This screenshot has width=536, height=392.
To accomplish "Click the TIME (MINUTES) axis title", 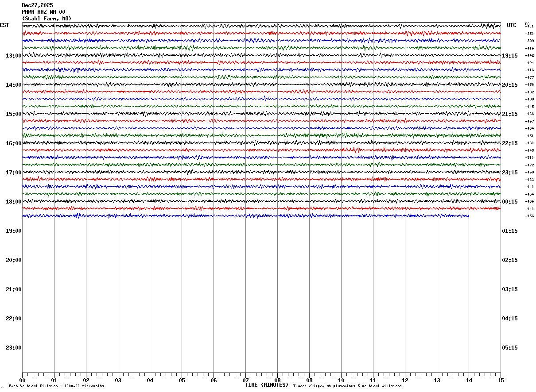I will pos(267,385).
